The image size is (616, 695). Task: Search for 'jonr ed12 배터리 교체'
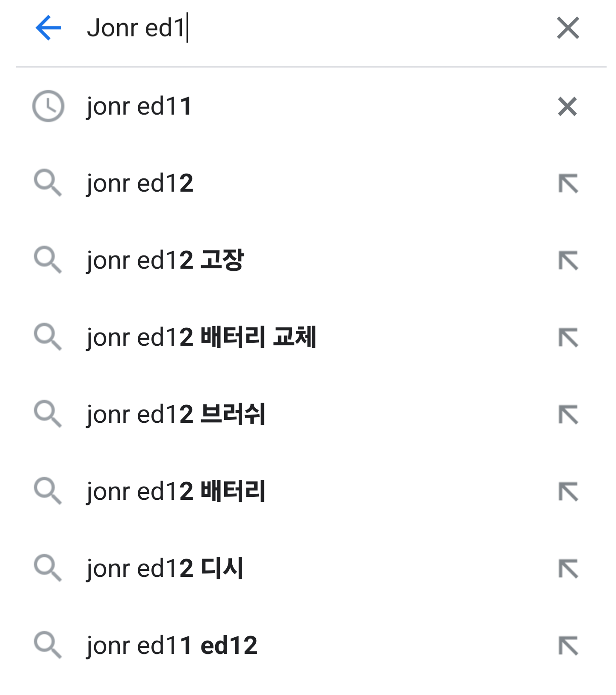coord(201,338)
